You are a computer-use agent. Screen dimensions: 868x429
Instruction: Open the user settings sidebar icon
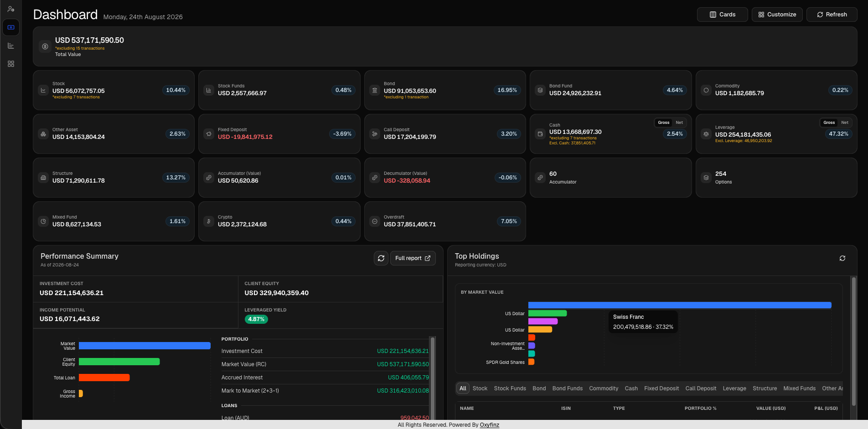(11, 9)
